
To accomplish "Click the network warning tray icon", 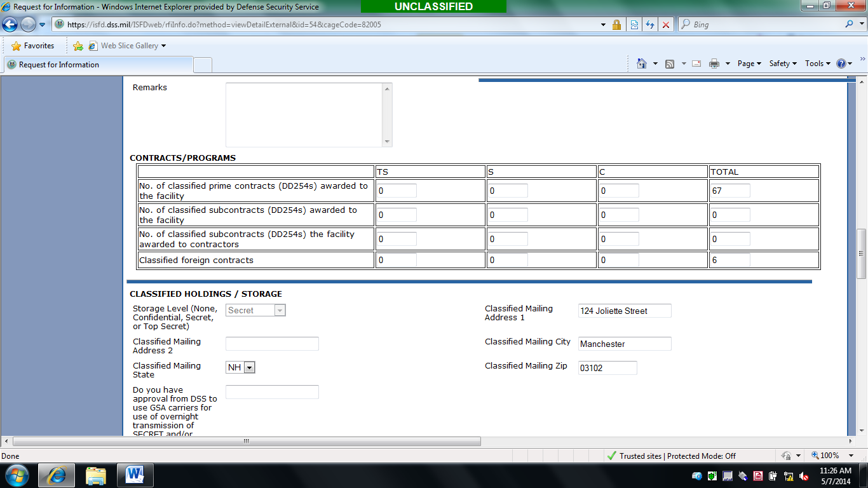I will 789,476.
